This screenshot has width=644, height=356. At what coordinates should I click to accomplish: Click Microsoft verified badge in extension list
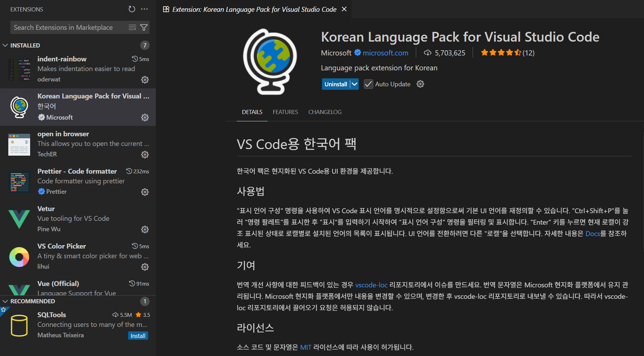(x=41, y=117)
